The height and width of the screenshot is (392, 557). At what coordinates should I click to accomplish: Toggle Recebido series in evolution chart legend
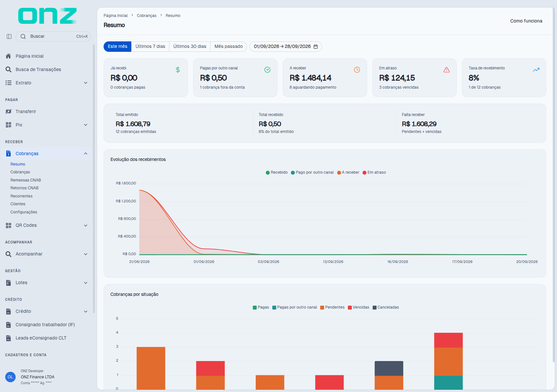point(277,172)
